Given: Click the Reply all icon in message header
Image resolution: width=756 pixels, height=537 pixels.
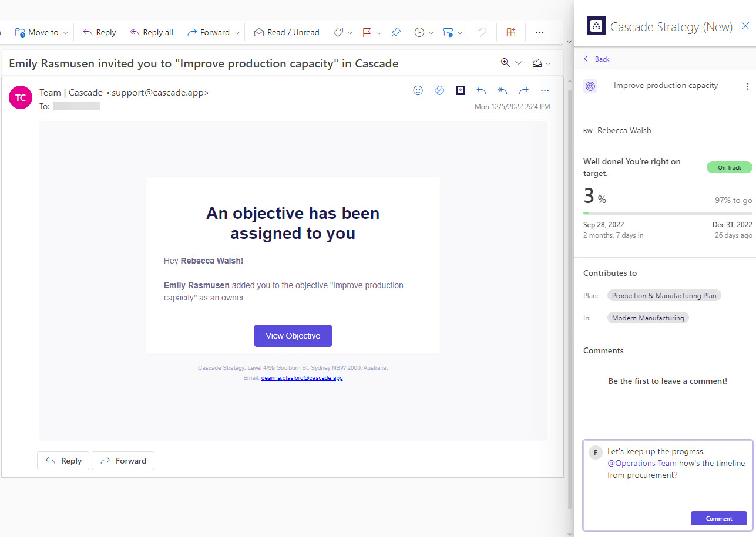Looking at the screenshot, I should pyautogui.click(x=502, y=90).
